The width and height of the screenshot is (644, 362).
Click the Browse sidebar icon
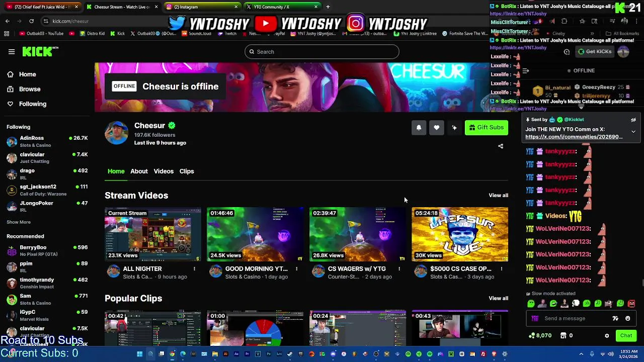tap(10, 89)
